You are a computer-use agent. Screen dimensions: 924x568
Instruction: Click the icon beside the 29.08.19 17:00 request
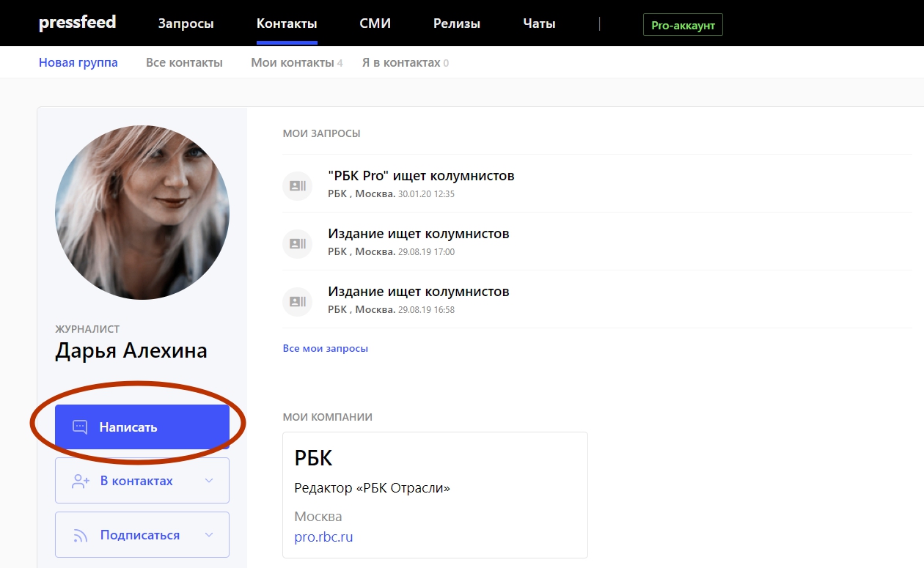[x=297, y=243]
